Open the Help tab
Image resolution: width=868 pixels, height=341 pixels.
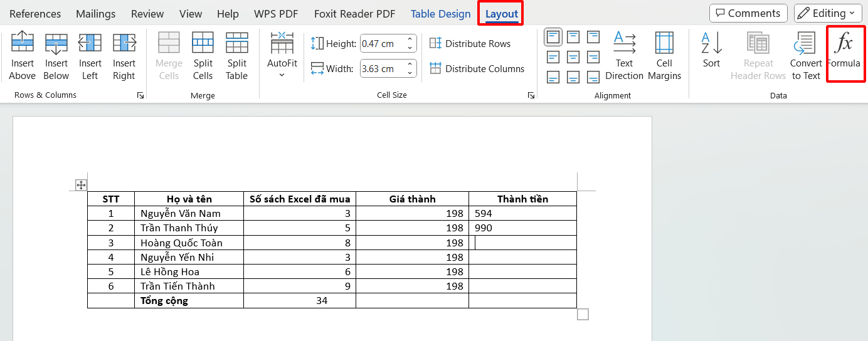click(x=228, y=14)
